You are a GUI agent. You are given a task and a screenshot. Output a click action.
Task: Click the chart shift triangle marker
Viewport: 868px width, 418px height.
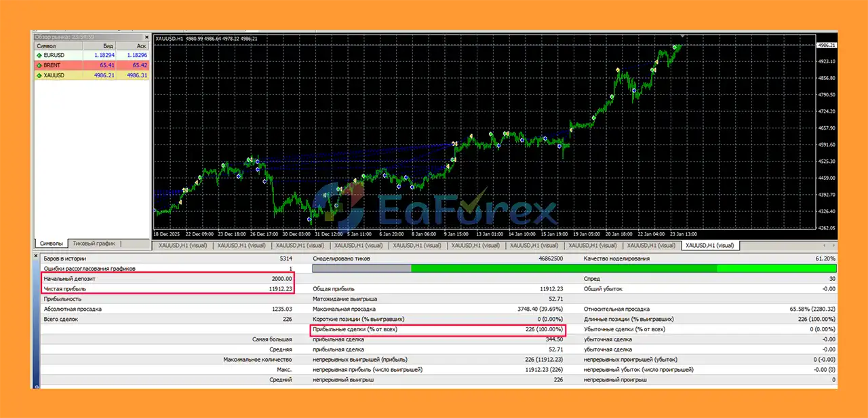(x=682, y=35)
